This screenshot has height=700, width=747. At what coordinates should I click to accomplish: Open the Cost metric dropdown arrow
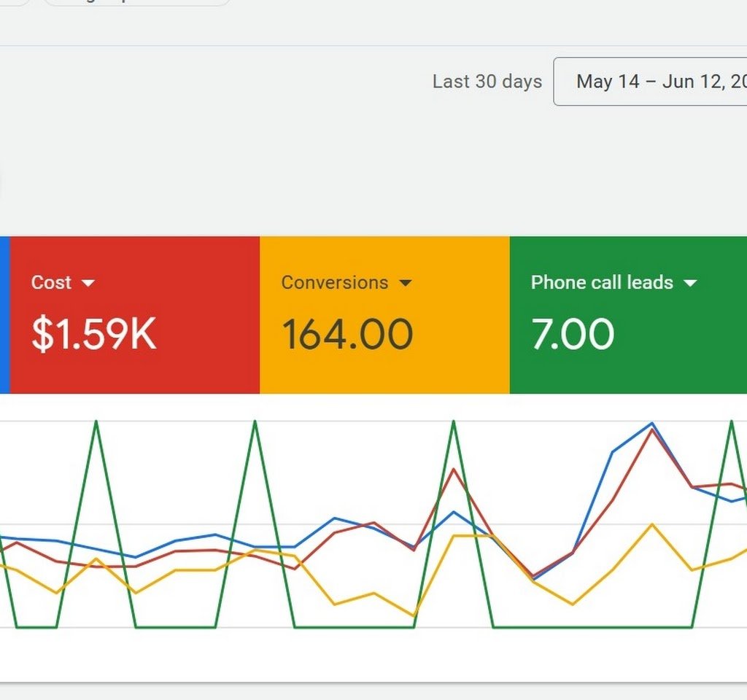[88, 283]
